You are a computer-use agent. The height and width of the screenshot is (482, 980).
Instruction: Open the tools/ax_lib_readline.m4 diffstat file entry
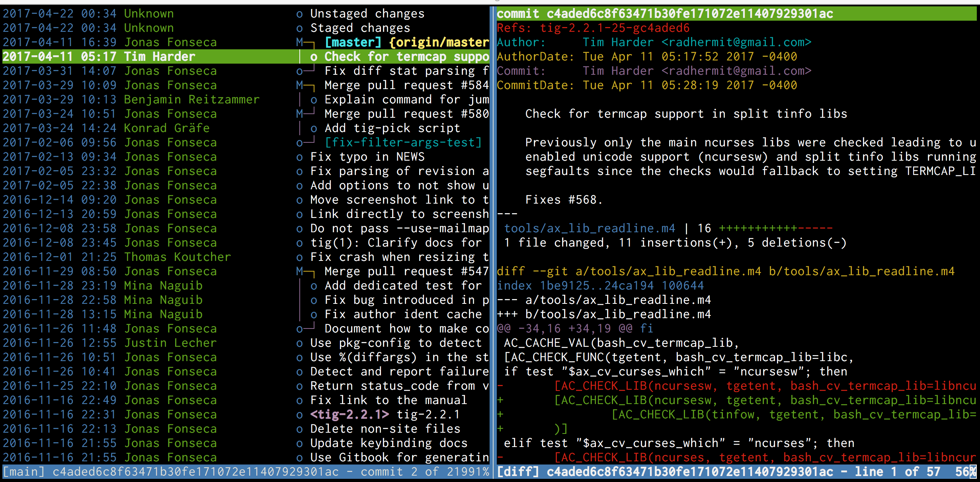point(590,229)
